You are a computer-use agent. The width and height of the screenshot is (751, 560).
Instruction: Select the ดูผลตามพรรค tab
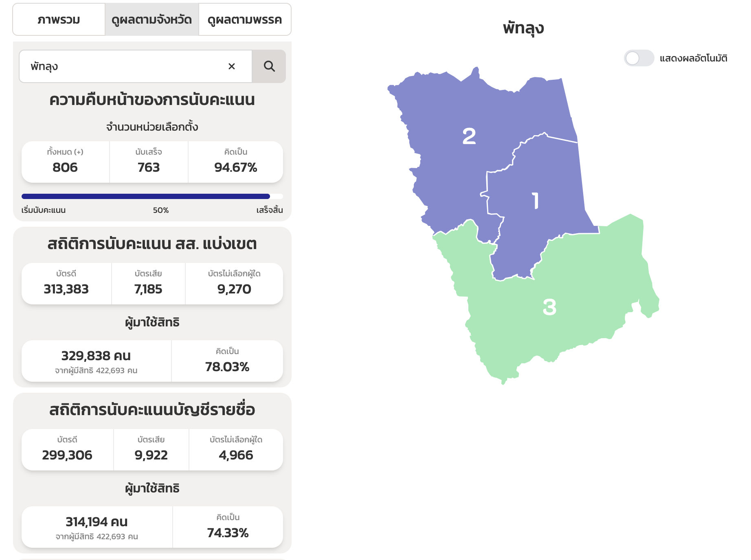(245, 20)
